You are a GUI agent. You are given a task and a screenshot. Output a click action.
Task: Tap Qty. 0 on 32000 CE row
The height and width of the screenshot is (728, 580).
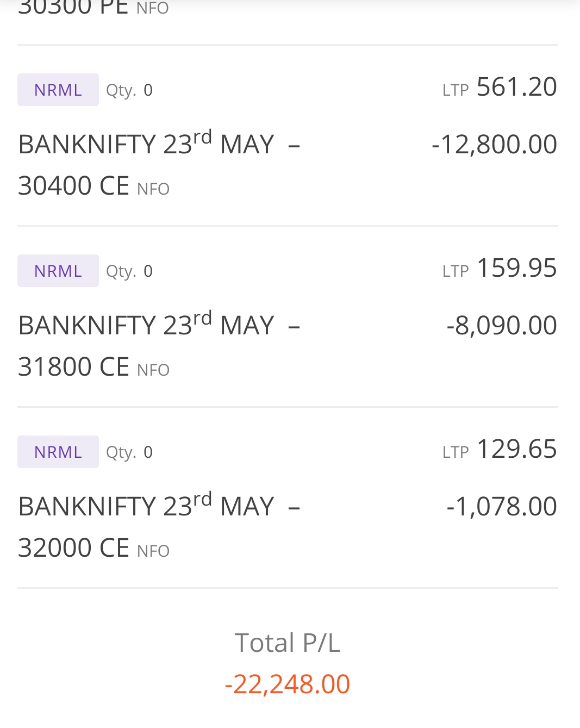click(x=129, y=452)
